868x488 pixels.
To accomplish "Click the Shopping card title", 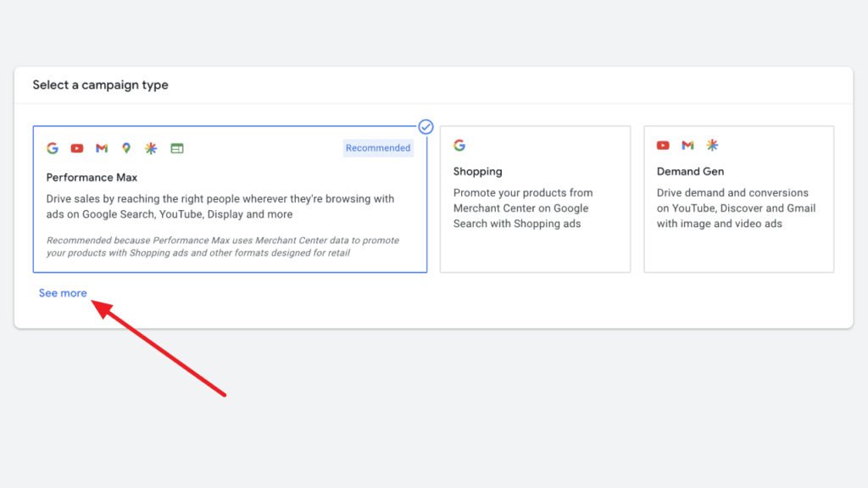I will click(x=477, y=170).
